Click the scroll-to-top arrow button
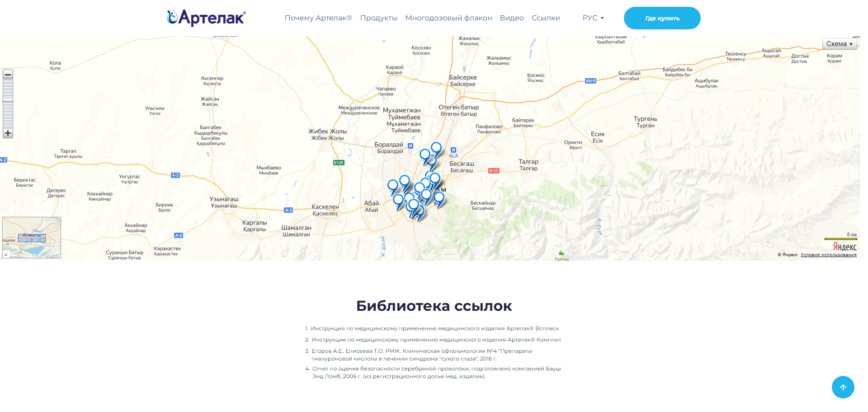 [x=843, y=387]
